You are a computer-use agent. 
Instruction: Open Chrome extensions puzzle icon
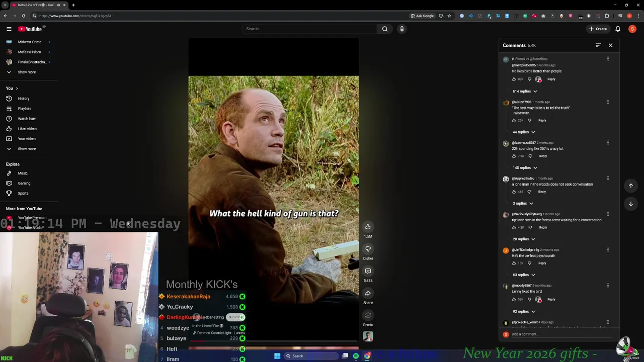(607, 16)
